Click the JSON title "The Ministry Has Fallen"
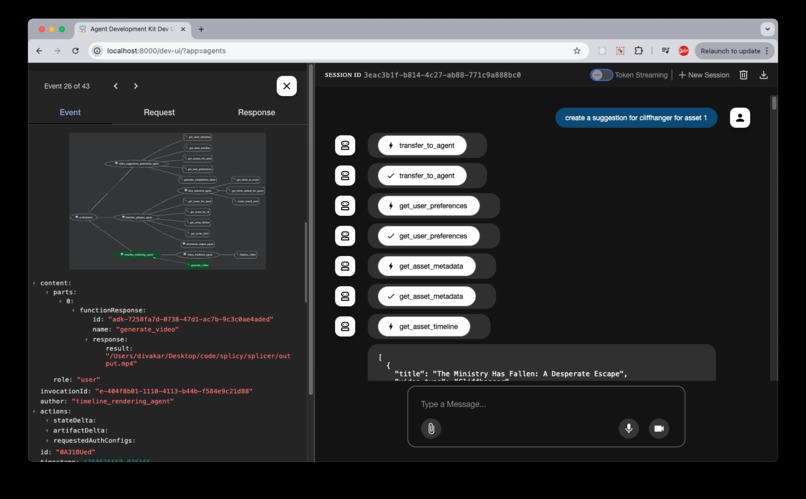 529,374
